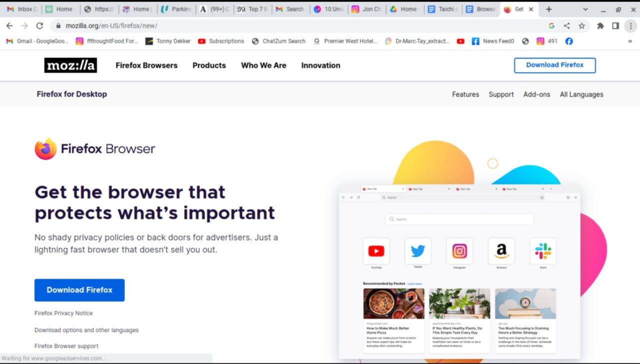This screenshot has height=364, width=640.
Task: Open the Extensions puzzle-piece menu
Action: [x=600, y=25]
